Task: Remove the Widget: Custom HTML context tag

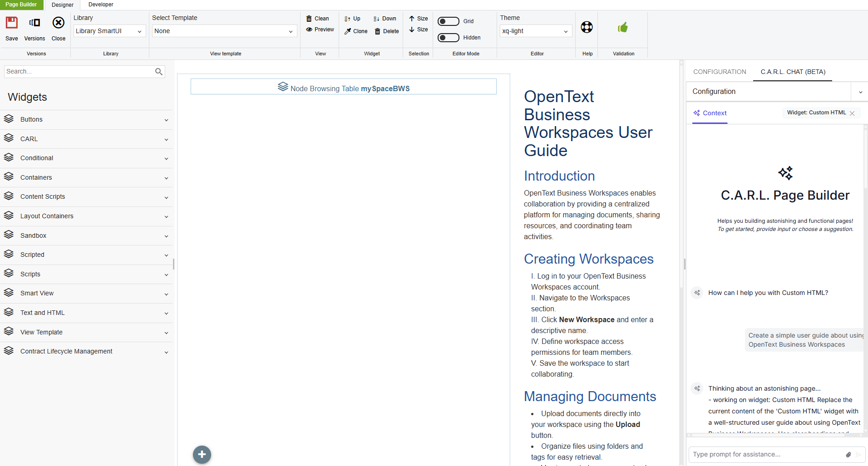Action: pyautogui.click(x=852, y=113)
